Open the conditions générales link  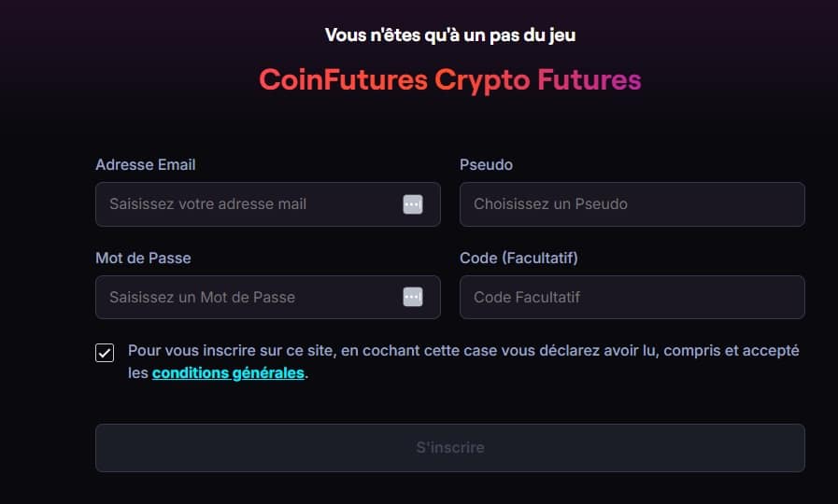(x=228, y=373)
